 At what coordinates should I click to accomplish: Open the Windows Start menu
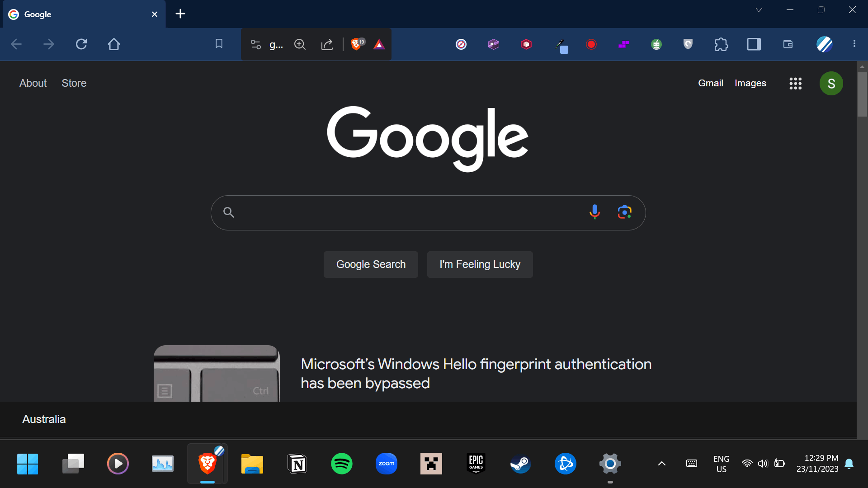tap(28, 464)
